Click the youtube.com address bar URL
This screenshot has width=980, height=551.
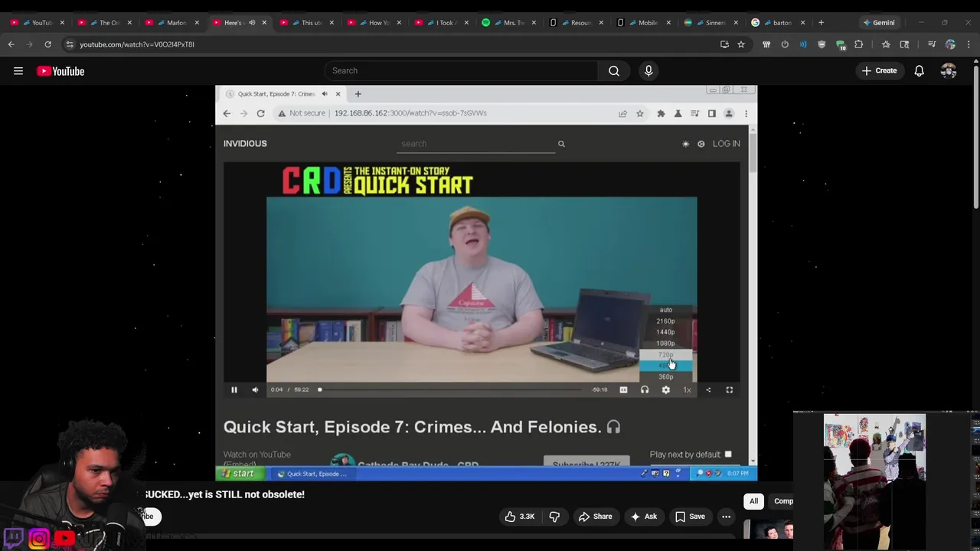137,44
